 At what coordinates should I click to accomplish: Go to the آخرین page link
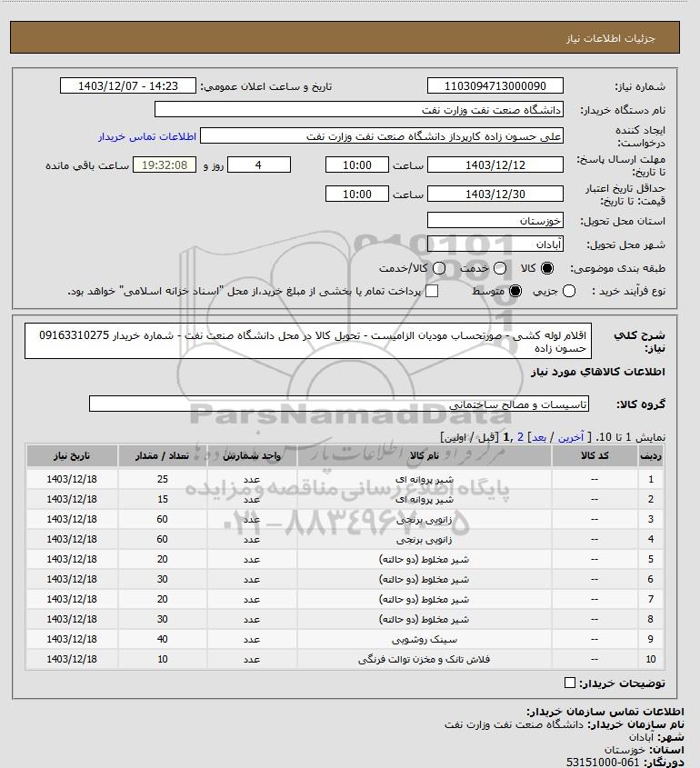coord(571,437)
